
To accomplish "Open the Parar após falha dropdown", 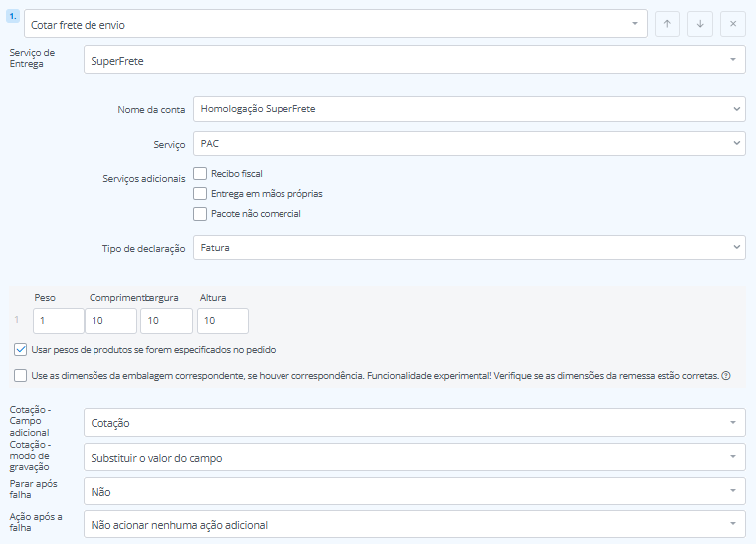I will pos(414,490).
